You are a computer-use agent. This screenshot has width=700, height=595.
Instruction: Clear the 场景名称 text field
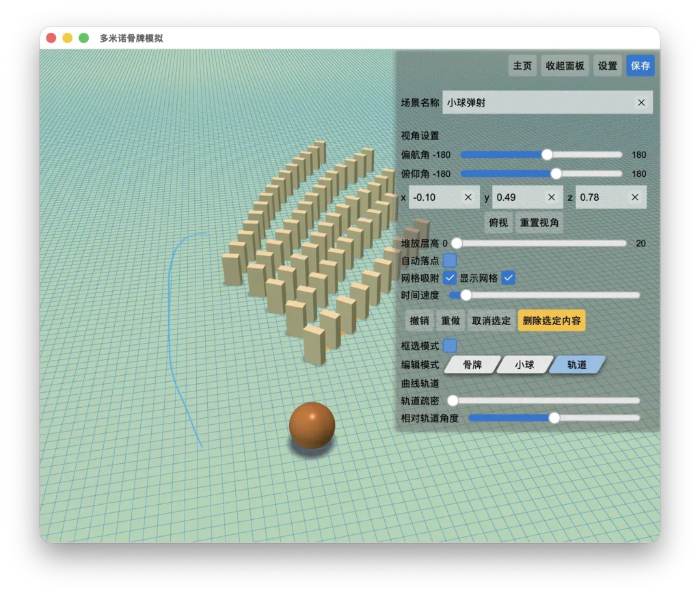pyautogui.click(x=641, y=102)
